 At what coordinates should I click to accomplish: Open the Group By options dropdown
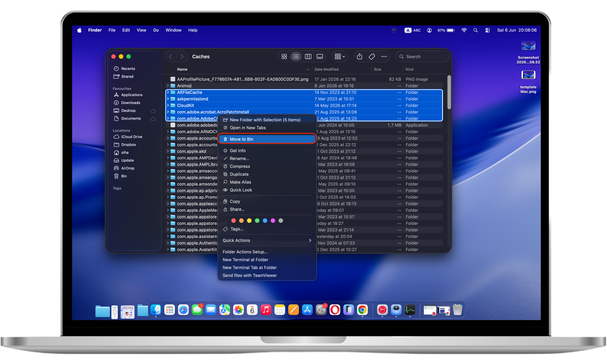pos(340,57)
